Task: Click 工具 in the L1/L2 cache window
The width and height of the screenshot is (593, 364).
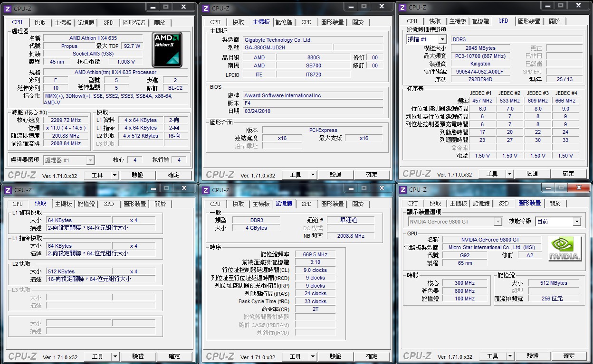Action: pyautogui.click(x=98, y=356)
